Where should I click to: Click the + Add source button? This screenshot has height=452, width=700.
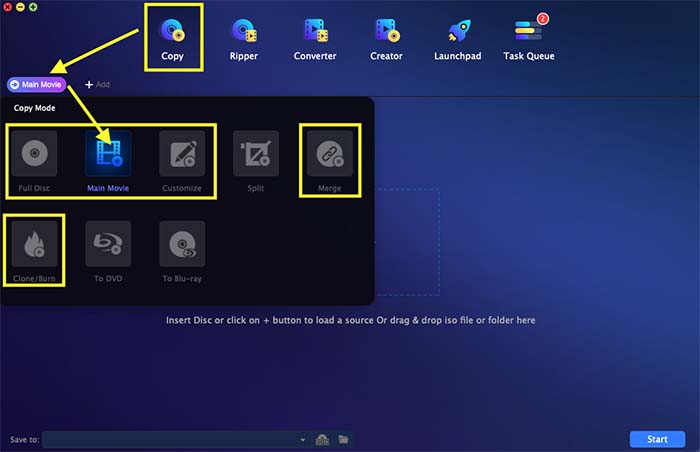click(x=97, y=84)
